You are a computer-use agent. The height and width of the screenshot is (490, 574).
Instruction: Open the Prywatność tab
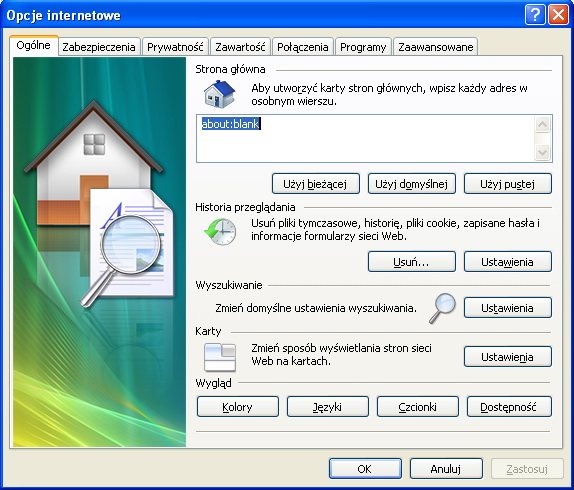175,47
